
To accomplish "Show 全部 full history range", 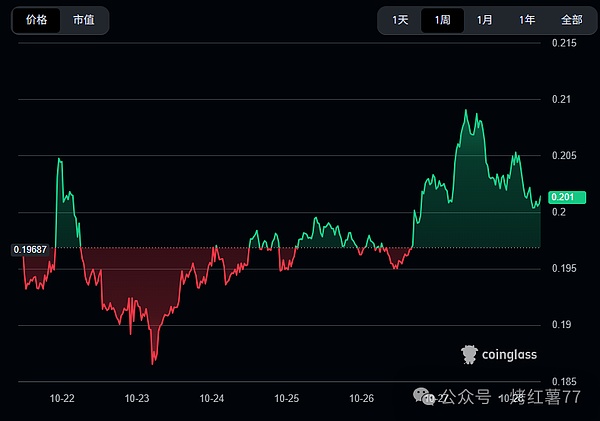I will click(x=570, y=20).
